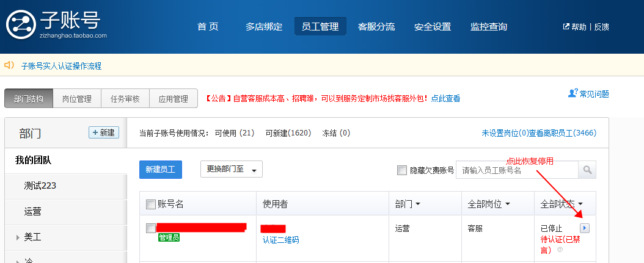Click the blue arrow to restore the stopped account
Viewport: 644px width, 263px height.
point(585,228)
